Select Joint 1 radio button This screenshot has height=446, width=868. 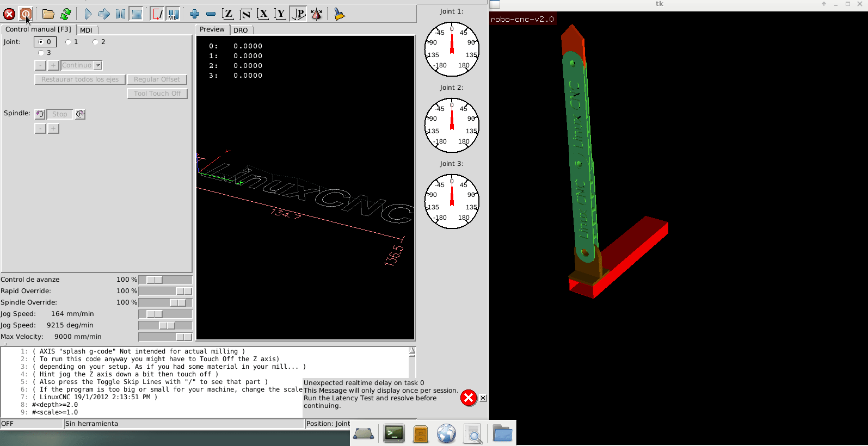pos(72,42)
